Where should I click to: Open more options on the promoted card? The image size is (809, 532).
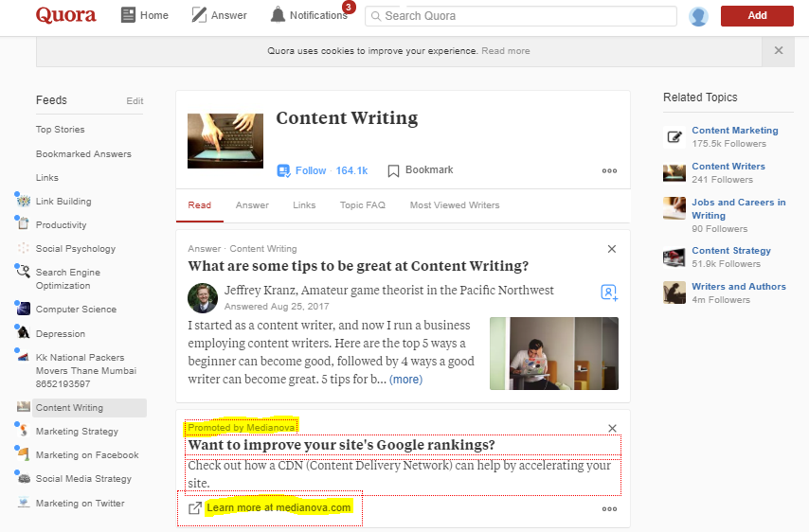coord(609,508)
